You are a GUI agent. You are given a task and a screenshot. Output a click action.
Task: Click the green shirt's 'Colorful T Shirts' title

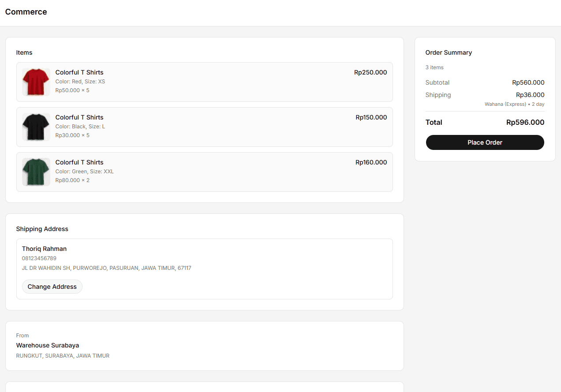79,162
